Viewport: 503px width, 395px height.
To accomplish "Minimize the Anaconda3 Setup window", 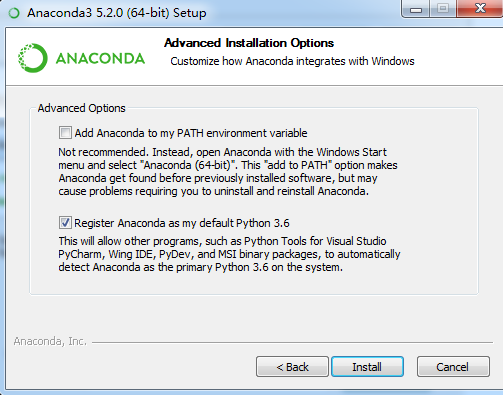I will tap(416, 9).
